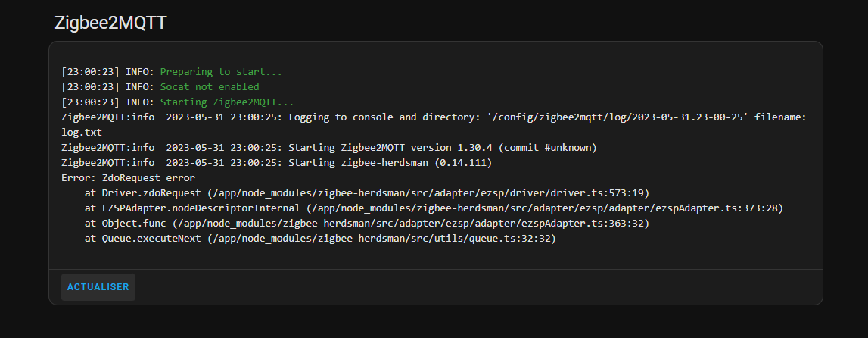Click "Driver.zdoRequest" in the stack trace

coord(151,192)
